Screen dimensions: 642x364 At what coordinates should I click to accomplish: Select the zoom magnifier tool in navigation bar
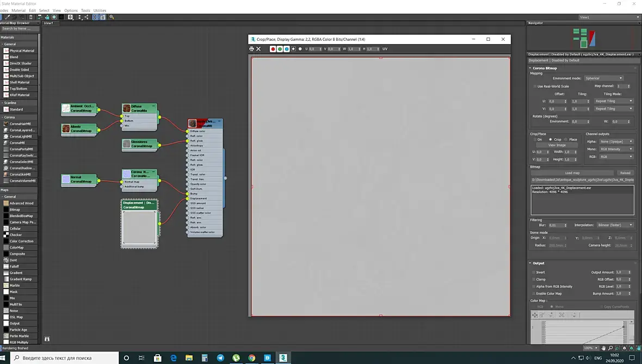point(610,348)
